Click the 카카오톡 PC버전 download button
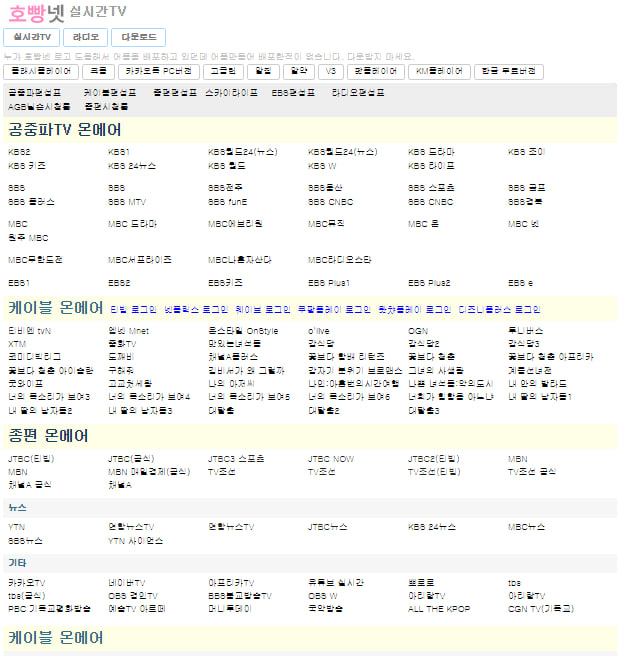 pyautogui.click(x=159, y=72)
